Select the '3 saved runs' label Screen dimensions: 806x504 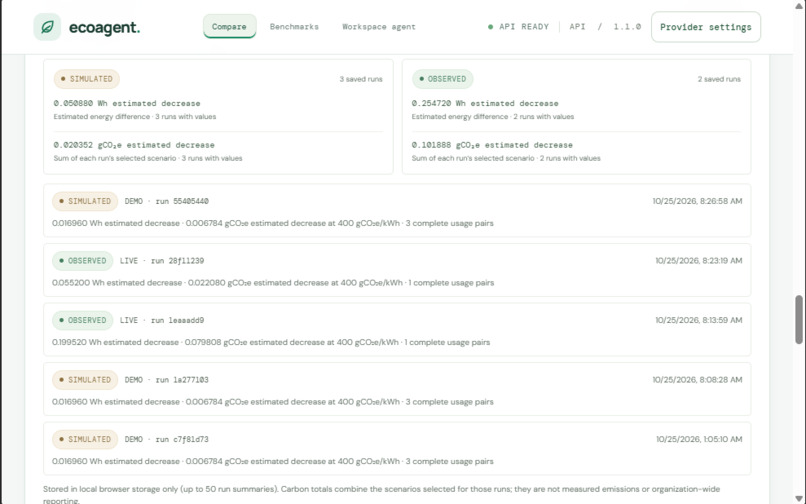tap(361, 79)
